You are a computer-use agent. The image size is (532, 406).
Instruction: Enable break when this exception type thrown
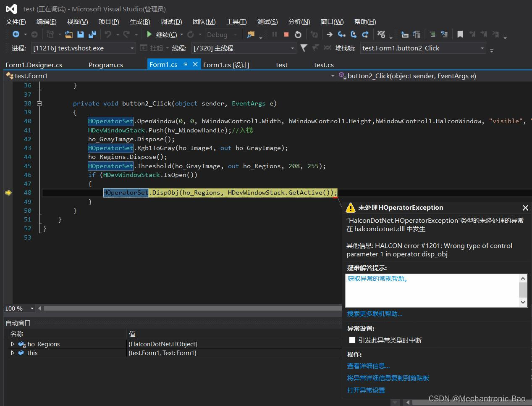click(x=352, y=340)
